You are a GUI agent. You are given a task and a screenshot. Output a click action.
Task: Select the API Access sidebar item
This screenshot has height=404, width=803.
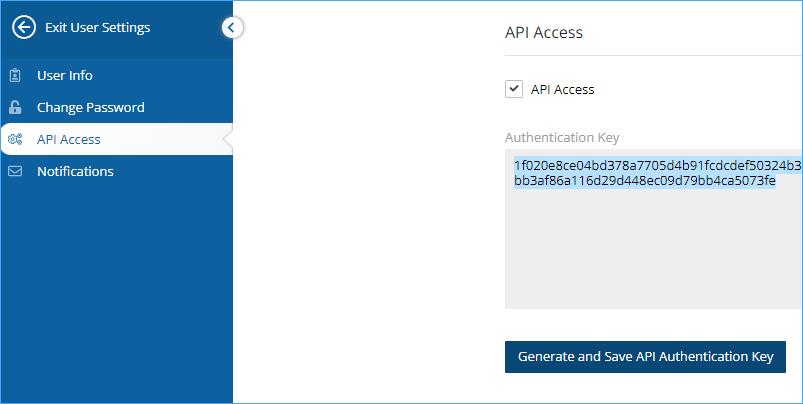[117, 139]
